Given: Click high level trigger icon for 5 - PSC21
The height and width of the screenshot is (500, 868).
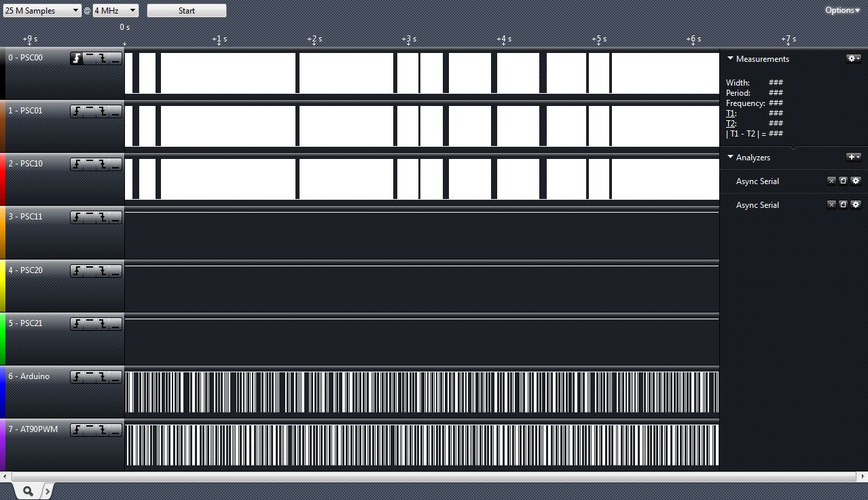Looking at the screenshot, I should [90, 324].
